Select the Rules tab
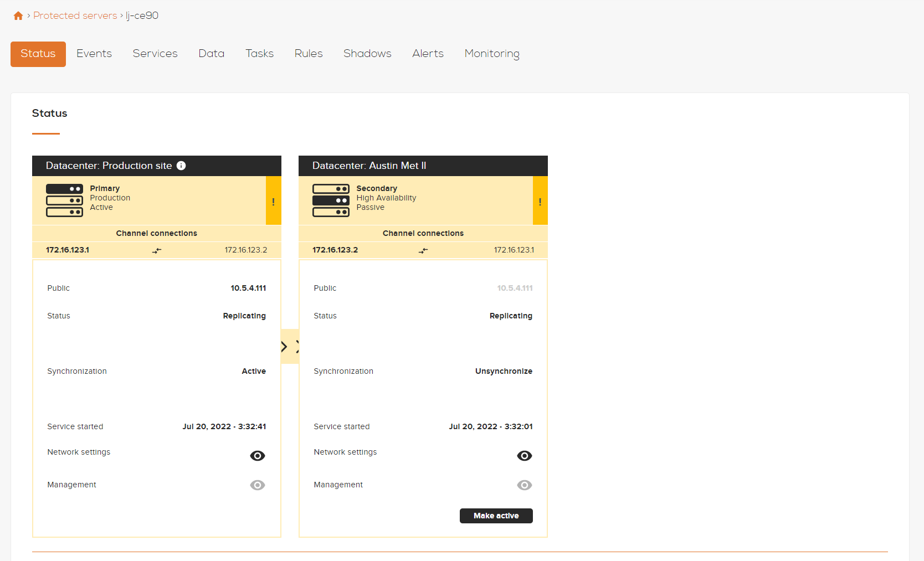 point(309,54)
